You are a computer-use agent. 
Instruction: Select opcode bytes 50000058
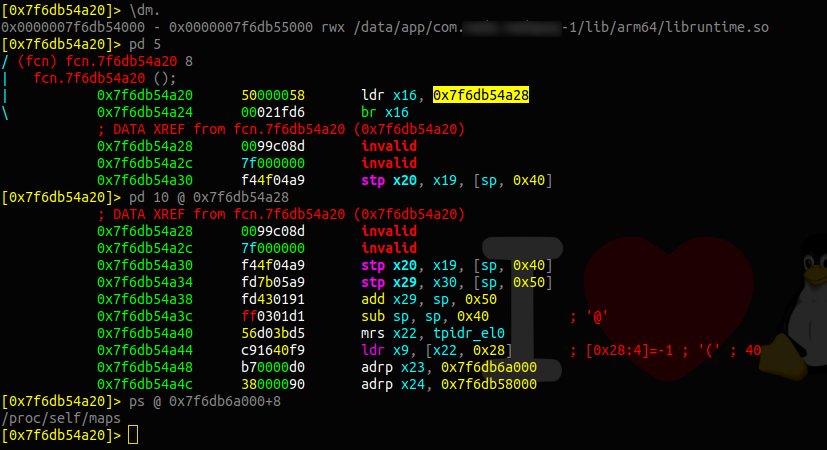pos(273,95)
